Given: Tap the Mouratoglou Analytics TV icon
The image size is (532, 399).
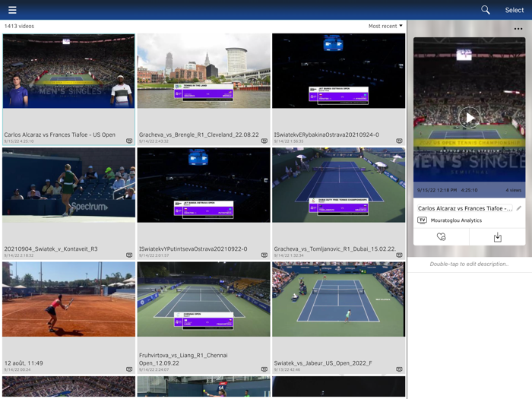Looking at the screenshot, I should click(422, 220).
